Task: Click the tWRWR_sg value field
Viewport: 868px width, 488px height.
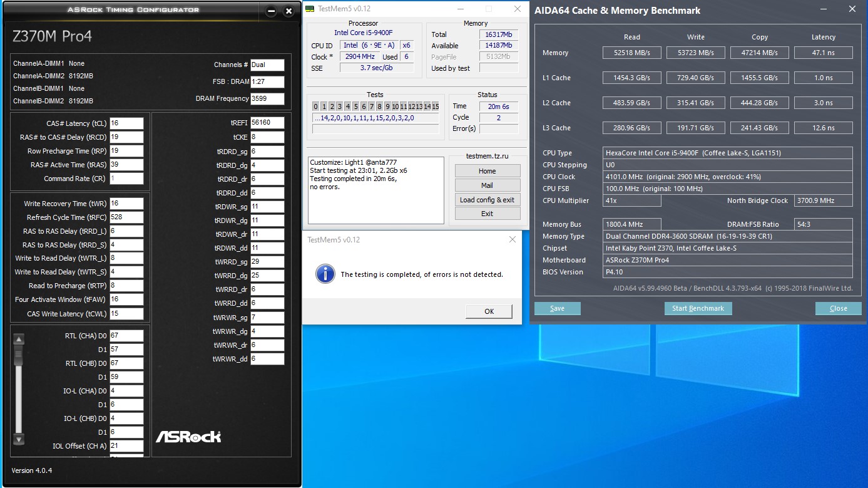Action: point(267,318)
